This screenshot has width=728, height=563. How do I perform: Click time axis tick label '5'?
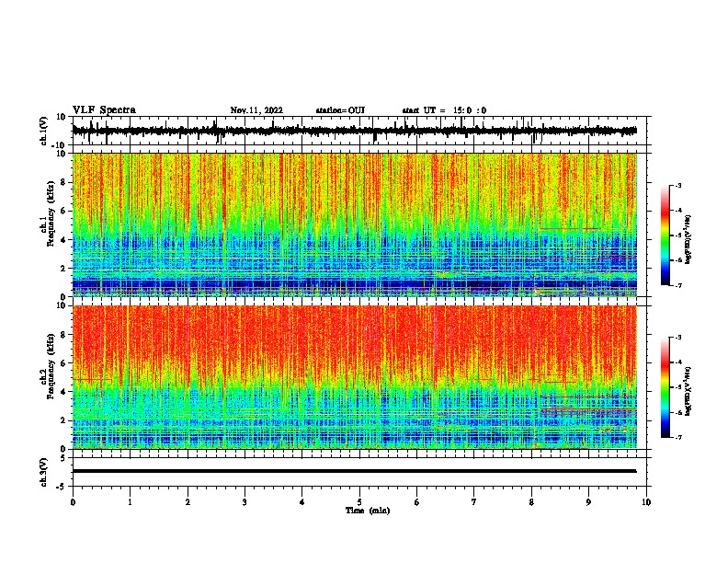click(359, 502)
